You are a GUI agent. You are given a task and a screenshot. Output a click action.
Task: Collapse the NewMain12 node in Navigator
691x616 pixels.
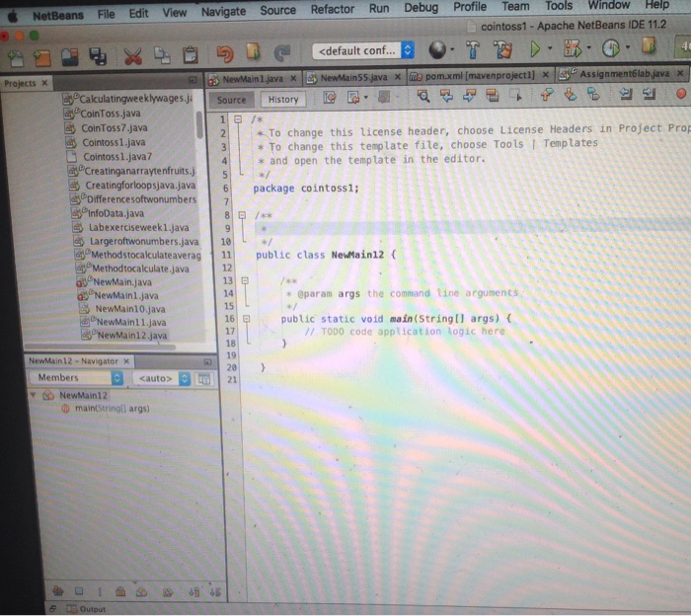pos(33,395)
